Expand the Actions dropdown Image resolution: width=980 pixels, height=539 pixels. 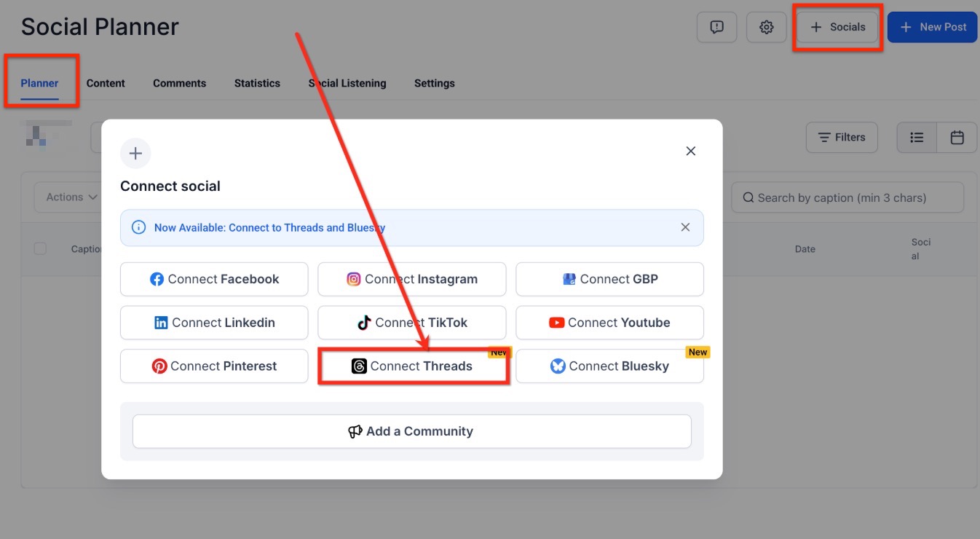point(71,197)
